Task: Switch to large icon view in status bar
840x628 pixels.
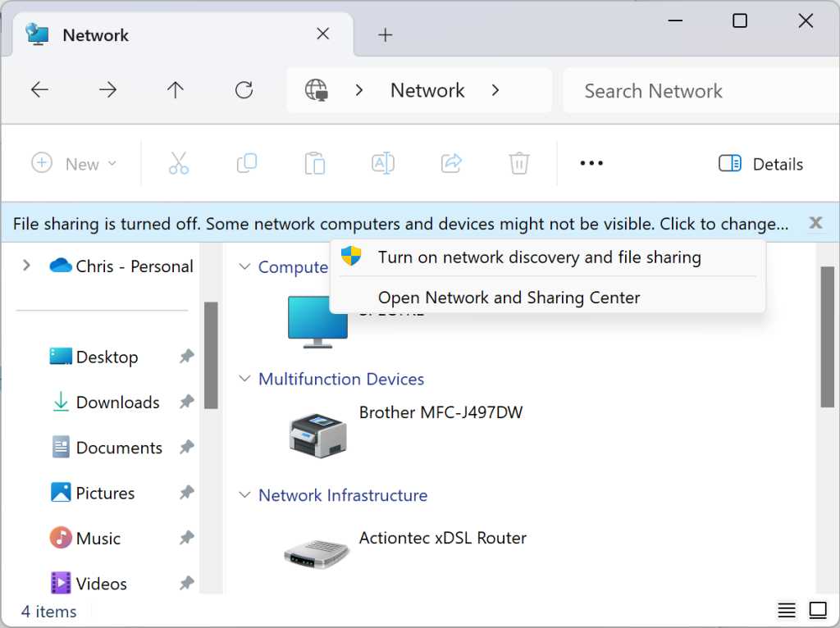Action: coord(818,610)
